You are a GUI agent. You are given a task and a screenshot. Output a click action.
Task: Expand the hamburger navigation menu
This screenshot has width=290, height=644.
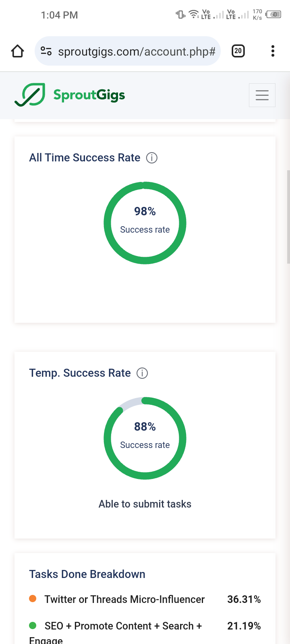(x=262, y=95)
